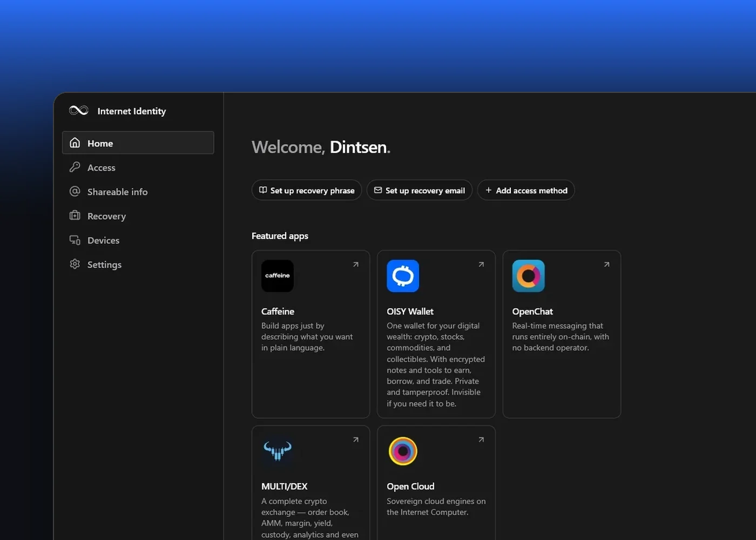This screenshot has width=756, height=540.
Task: Click the Open Cloud app logo
Action: pyautogui.click(x=403, y=451)
